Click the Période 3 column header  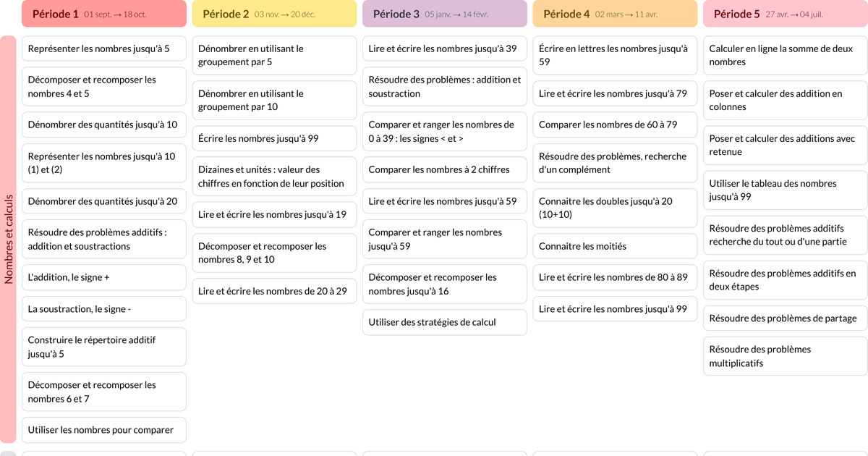[x=445, y=14]
